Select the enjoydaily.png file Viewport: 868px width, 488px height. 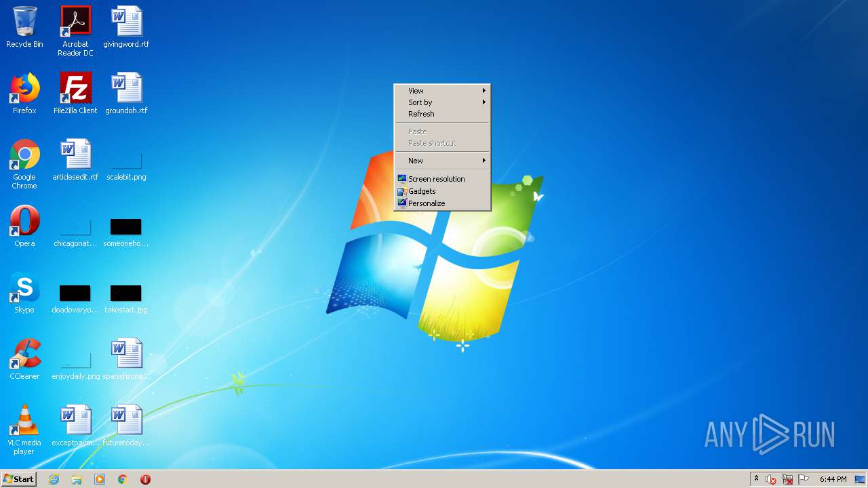point(75,365)
